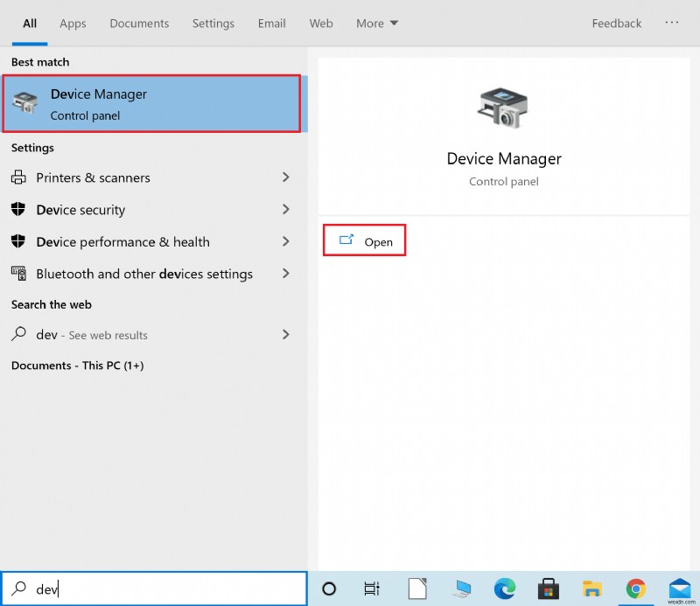The width and height of the screenshot is (700, 606).
Task: Send Feedback via the Feedback link
Action: point(616,24)
